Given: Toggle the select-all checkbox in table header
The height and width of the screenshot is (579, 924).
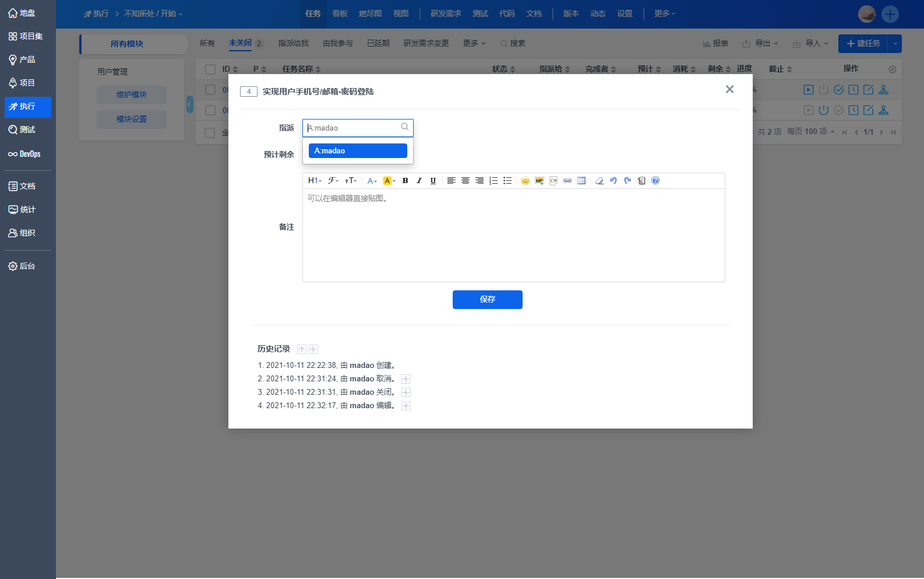Looking at the screenshot, I should tap(210, 69).
